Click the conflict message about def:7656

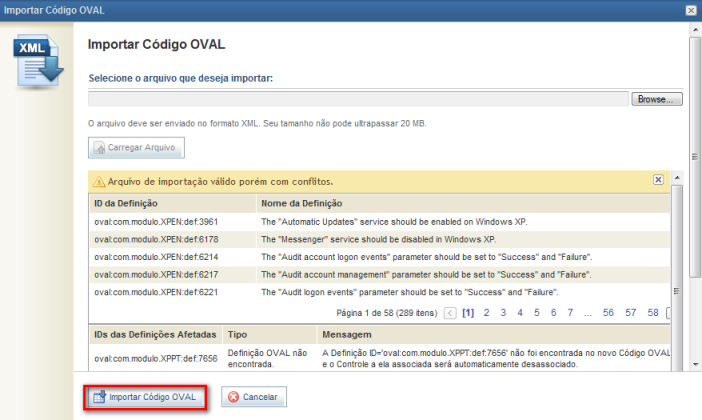[x=496, y=359]
